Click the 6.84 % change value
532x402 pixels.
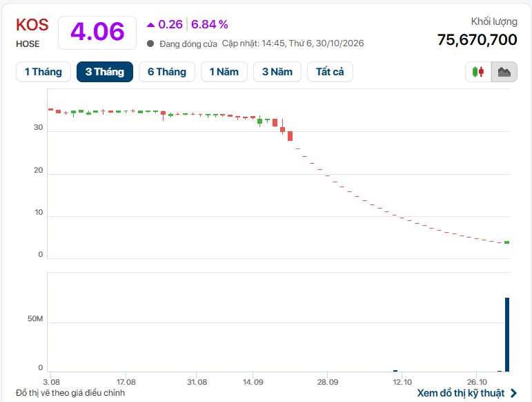(210, 24)
